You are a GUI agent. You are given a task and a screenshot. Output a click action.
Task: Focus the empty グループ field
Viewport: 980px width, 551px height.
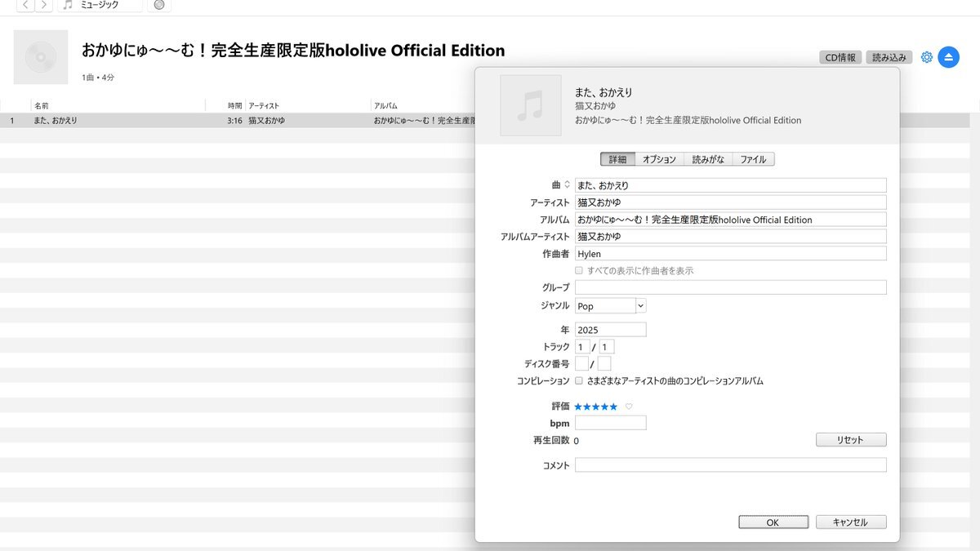[730, 287]
